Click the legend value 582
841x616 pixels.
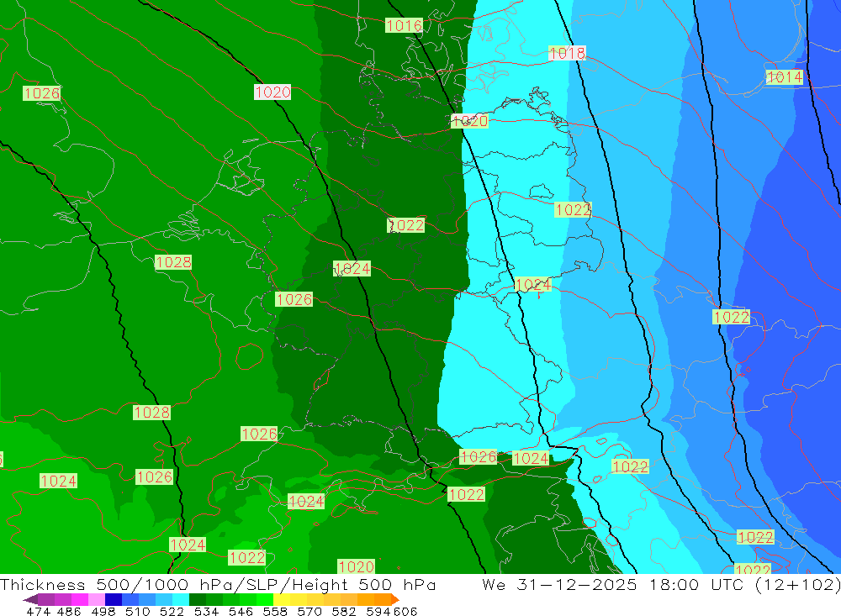(x=344, y=611)
